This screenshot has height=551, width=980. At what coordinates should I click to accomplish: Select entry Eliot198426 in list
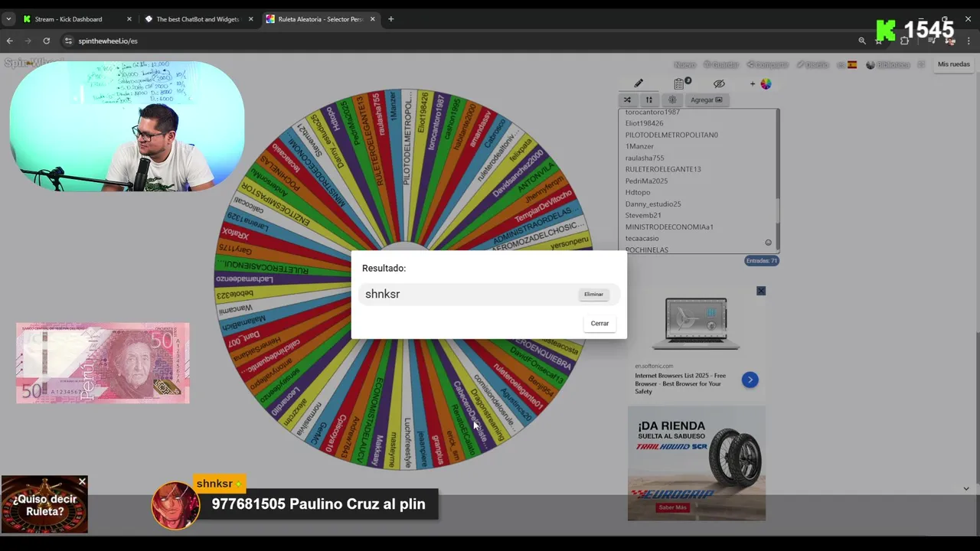pyautogui.click(x=644, y=123)
